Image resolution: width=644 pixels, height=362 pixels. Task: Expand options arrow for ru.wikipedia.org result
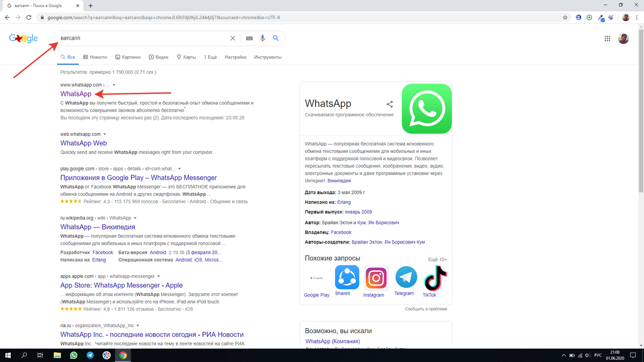[x=135, y=218]
